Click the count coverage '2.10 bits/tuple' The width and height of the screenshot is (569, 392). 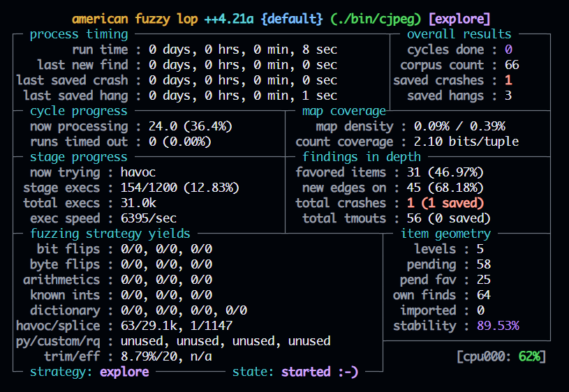click(x=466, y=142)
